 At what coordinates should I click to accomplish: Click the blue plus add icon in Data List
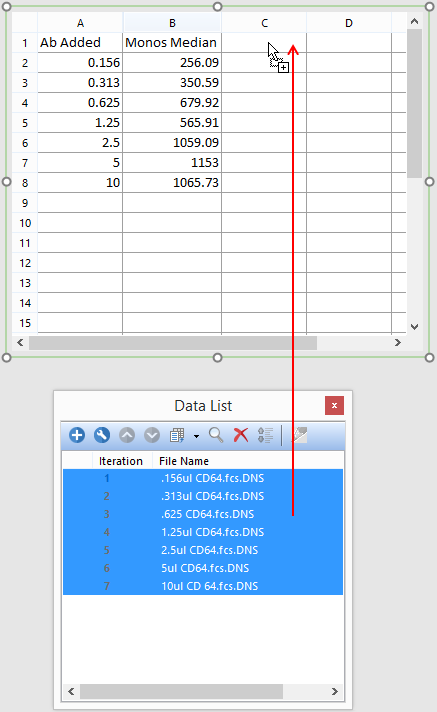(77, 435)
